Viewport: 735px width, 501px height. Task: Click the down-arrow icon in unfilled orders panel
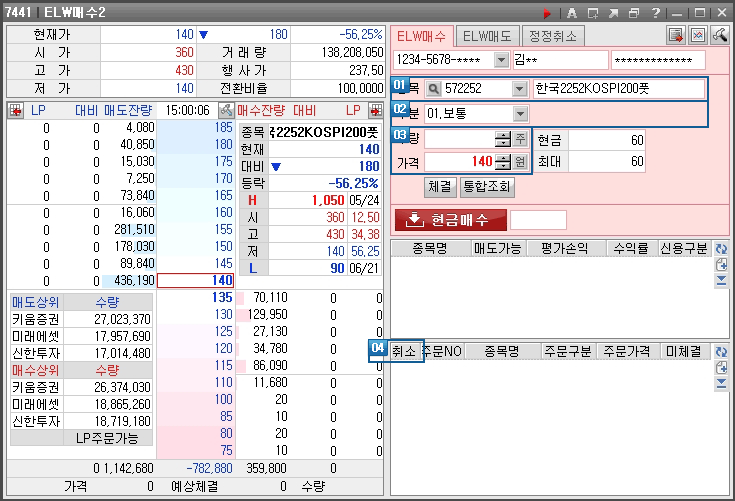721,384
